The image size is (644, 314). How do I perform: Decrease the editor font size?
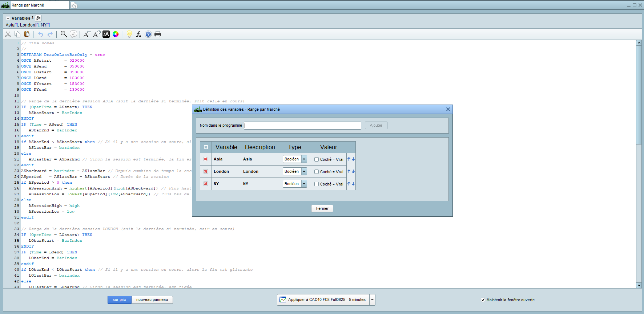87,34
